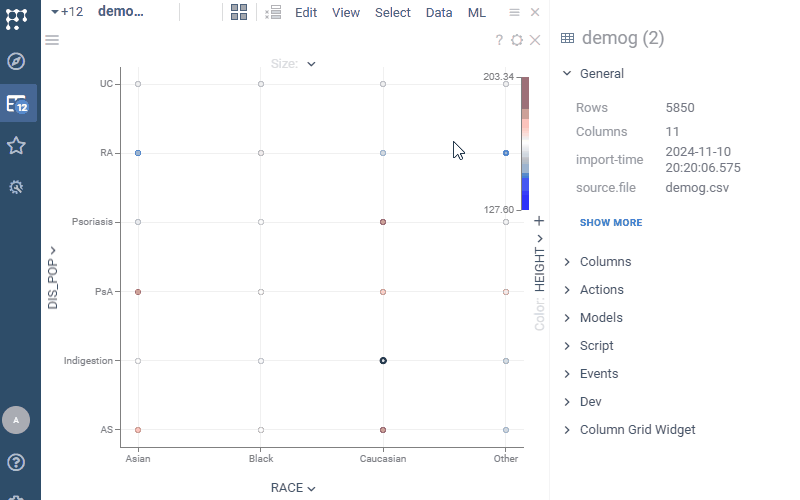800x500 pixels.
Task: Click the SHOW MORE link
Action: coord(611,223)
